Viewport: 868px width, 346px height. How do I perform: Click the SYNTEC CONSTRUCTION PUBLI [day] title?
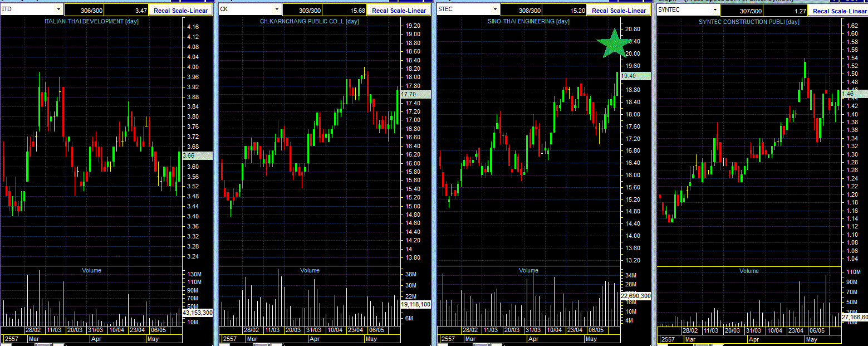749,22
